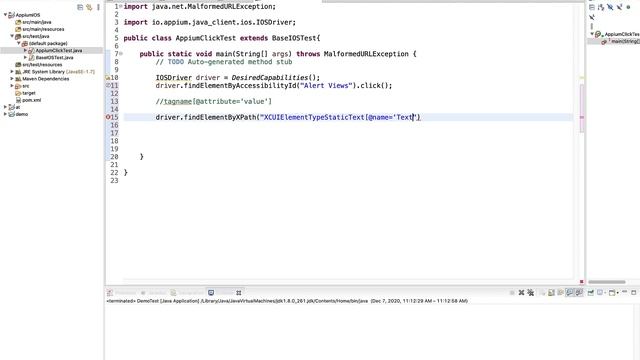This screenshot has height=360, width=640.
Task: Toggle Show Console on standard output
Action: tap(570, 293)
